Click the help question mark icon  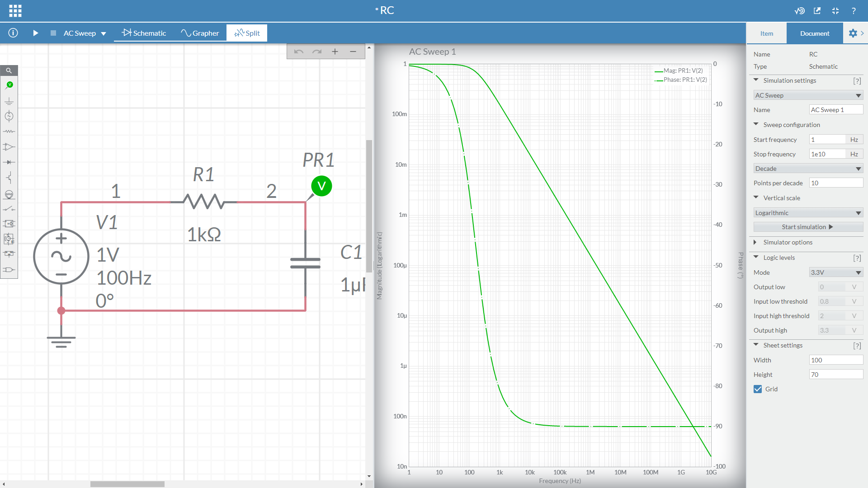click(x=854, y=11)
